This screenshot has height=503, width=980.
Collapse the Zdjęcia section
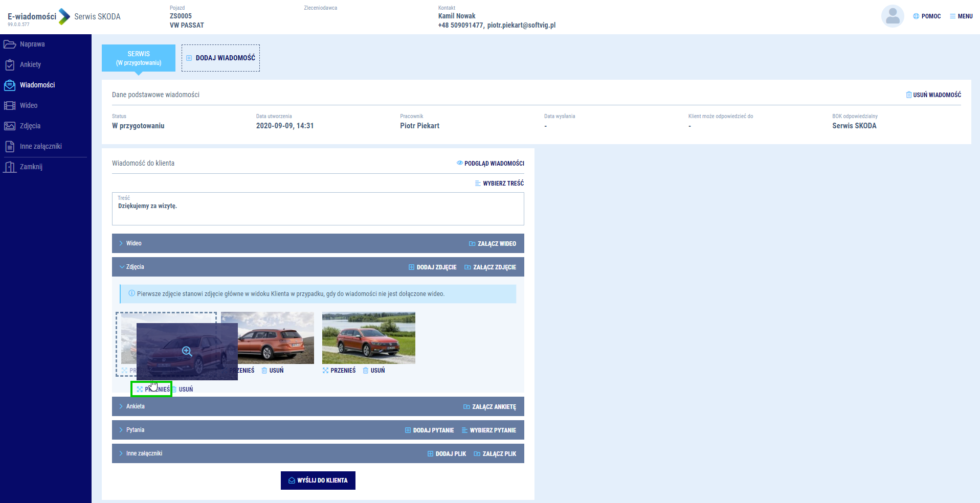pyautogui.click(x=135, y=267)
